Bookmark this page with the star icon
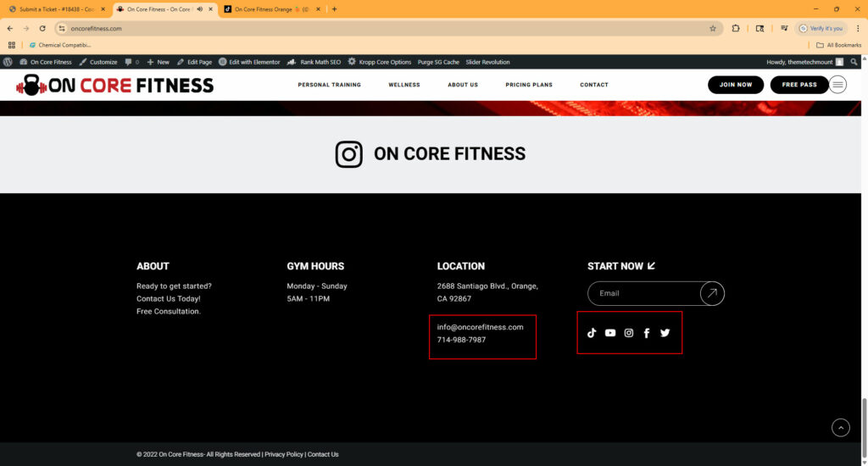 point(712,28)
